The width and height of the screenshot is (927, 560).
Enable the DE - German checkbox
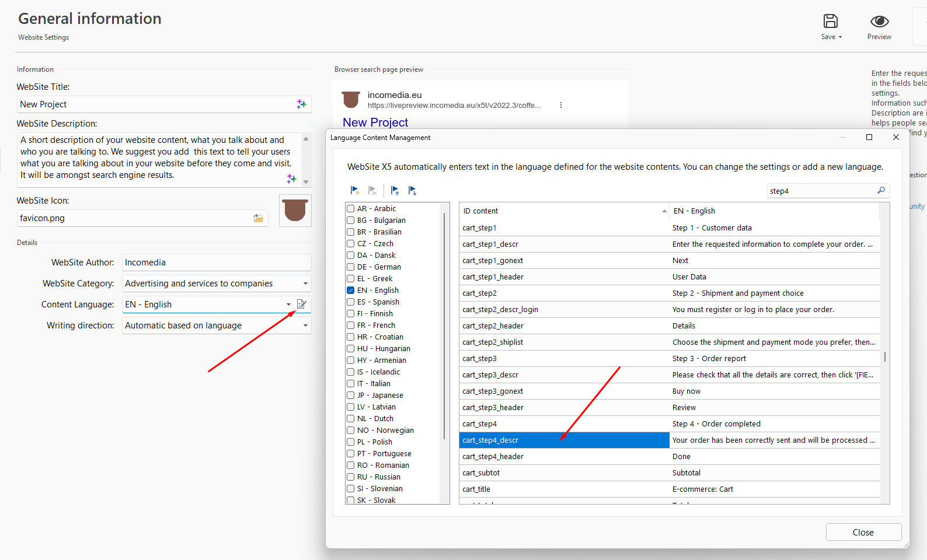351,267
